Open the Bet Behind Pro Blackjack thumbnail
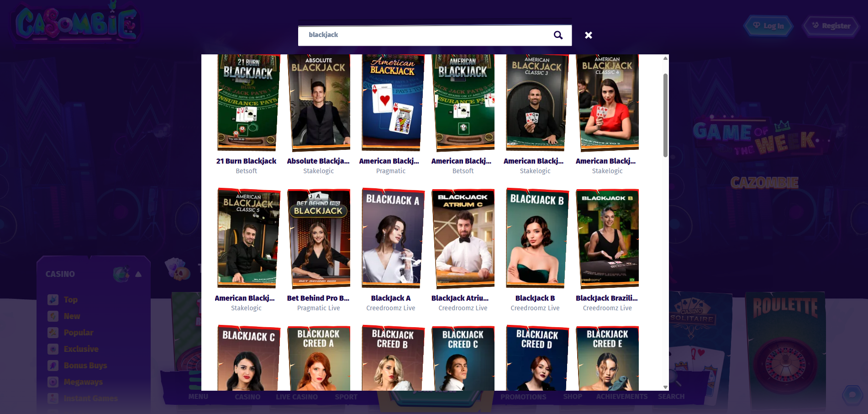 click(319, 238)
